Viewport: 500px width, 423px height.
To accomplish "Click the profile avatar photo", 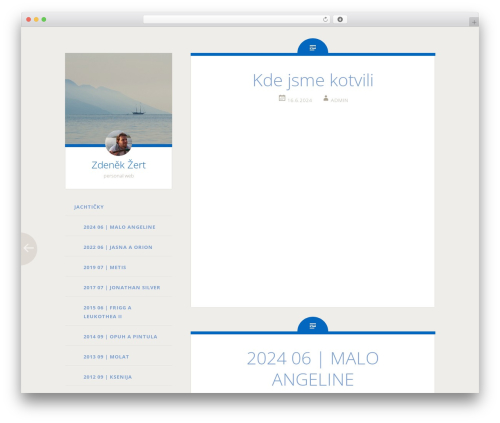I will (x=118, y=143).
